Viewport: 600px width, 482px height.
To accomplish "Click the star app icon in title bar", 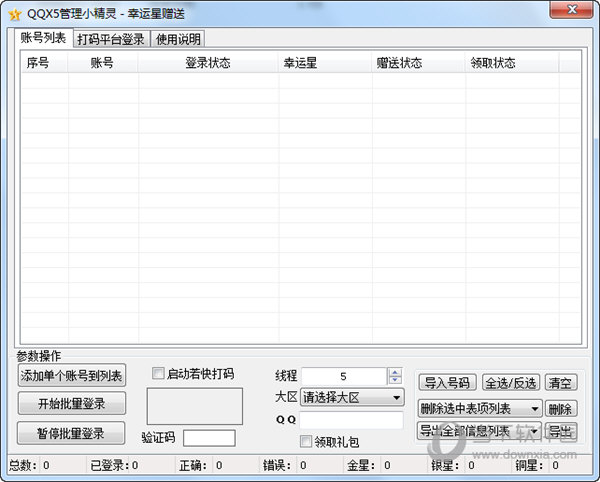I will 15,15.
